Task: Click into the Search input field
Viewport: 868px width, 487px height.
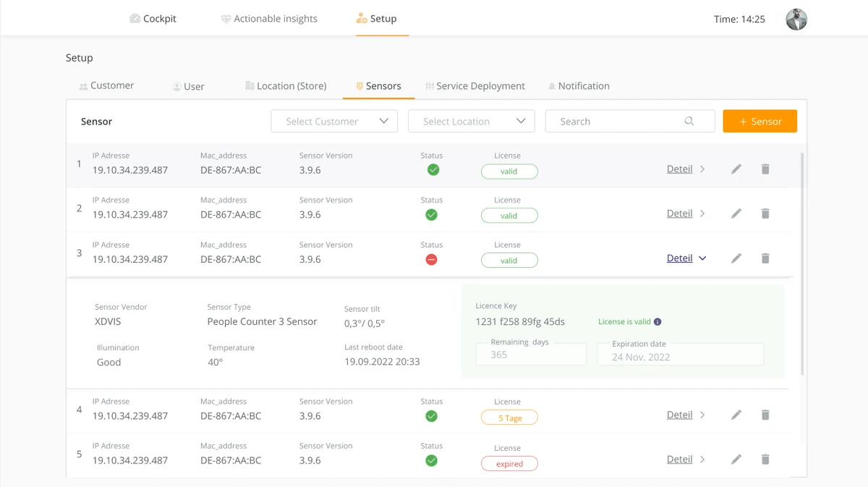Action: [x=615, y=122]
